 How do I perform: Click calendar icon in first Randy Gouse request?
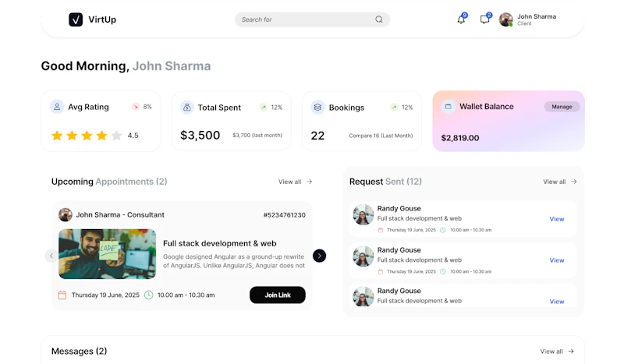click(x=380, y=230)
